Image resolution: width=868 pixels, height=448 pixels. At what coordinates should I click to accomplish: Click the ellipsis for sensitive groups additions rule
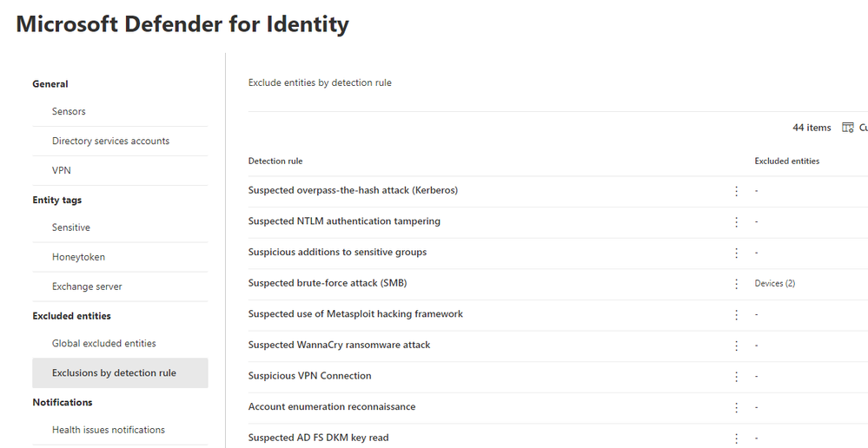tap(737, 253)
